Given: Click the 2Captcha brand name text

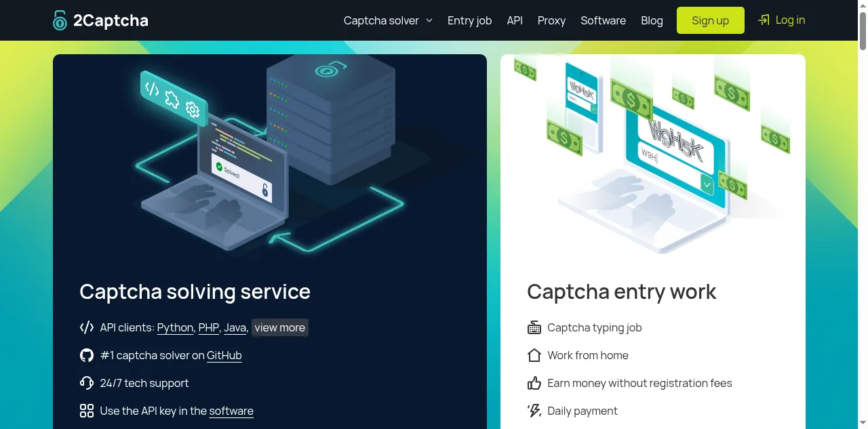Looking at the screenshot, I should pyautogui.click(x=111, y=20).
